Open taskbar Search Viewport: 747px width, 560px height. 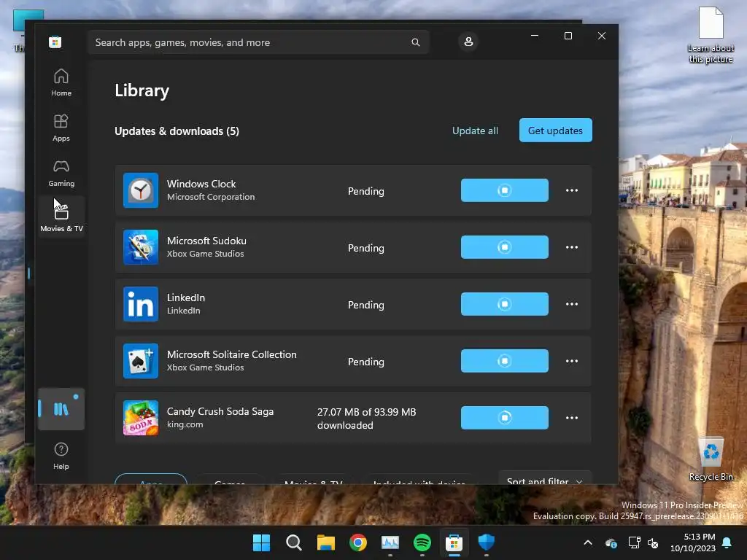coord(293,542)
